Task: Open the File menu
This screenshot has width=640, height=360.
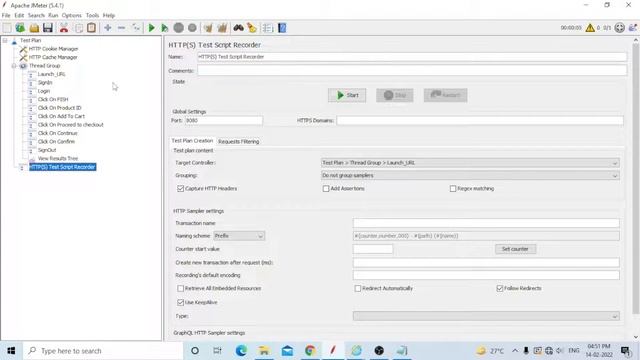Action: tap(6, 15)
